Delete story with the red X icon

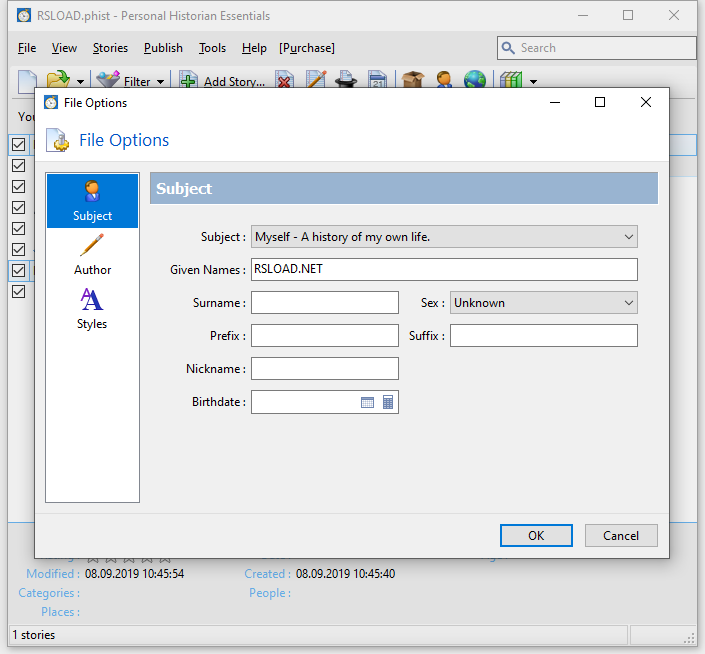284,80
